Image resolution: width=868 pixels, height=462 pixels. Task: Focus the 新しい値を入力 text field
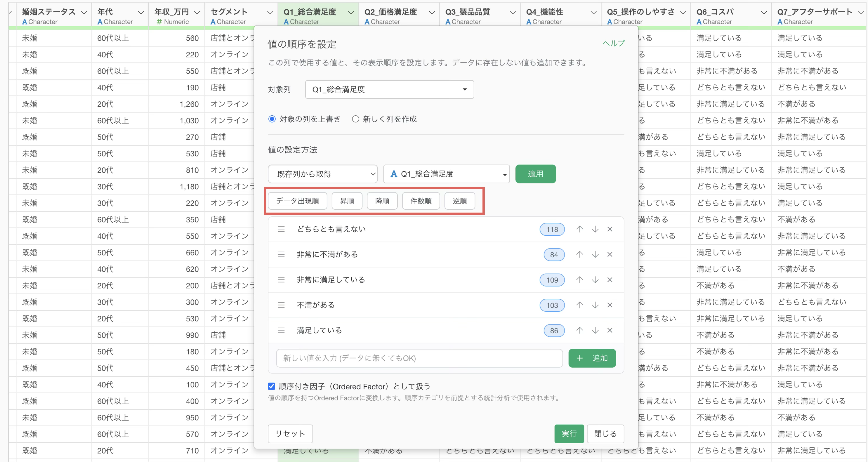[x=419, y=358]
